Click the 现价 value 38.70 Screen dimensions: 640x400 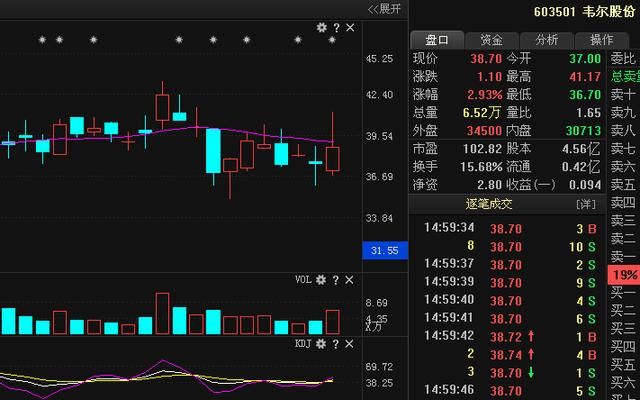coord(486,58)
